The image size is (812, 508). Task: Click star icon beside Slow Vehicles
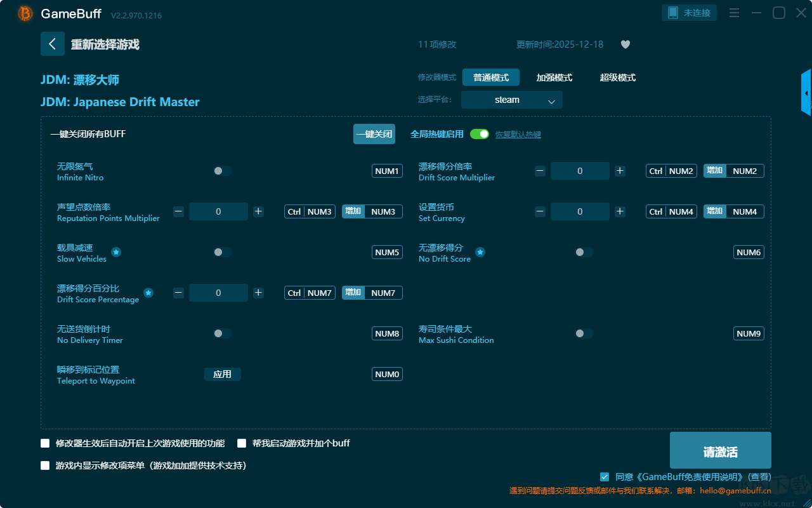pos(116,252)
